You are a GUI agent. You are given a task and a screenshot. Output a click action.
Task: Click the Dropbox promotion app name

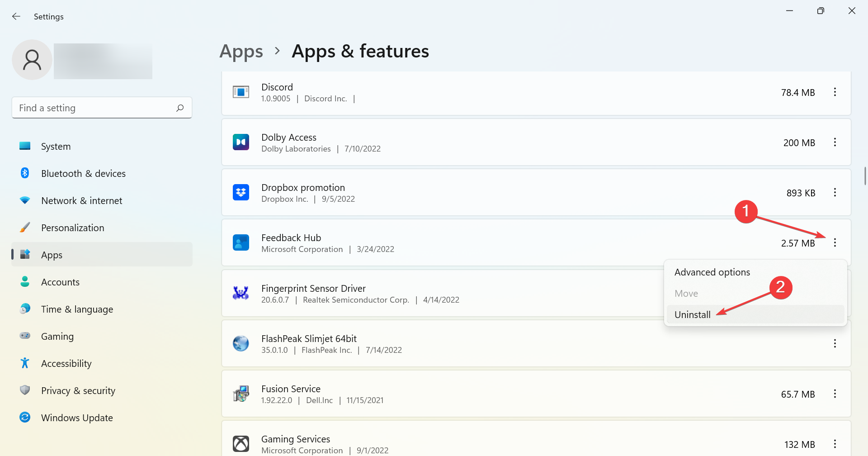coord(303,188)
